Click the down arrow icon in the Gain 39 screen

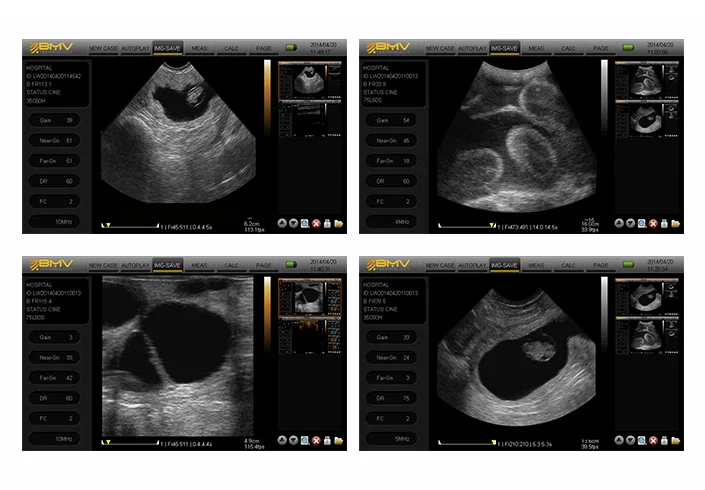[x=293, y=223]
